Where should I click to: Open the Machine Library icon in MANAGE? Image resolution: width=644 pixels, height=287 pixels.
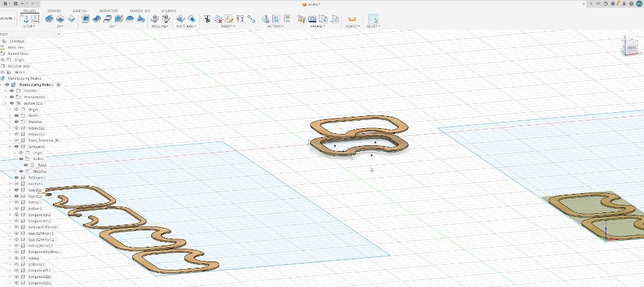[x=313, y=19]
